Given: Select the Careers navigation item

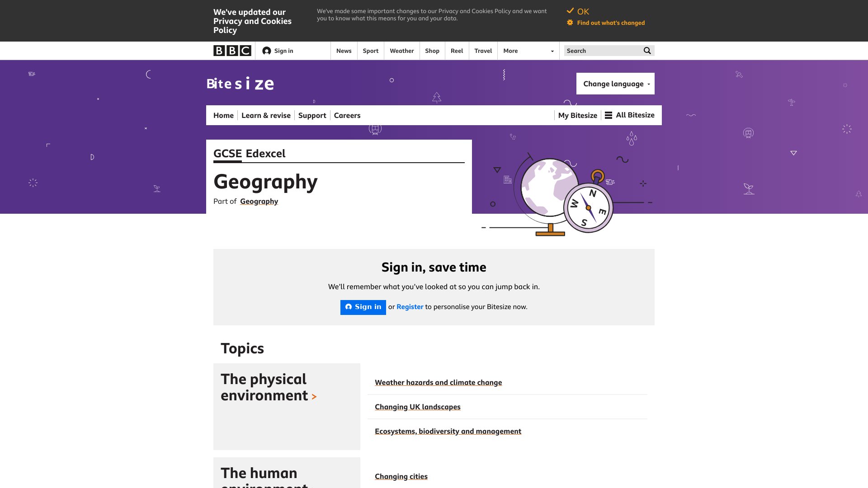Looking at the screenshot, I should [x=347, y=115].
